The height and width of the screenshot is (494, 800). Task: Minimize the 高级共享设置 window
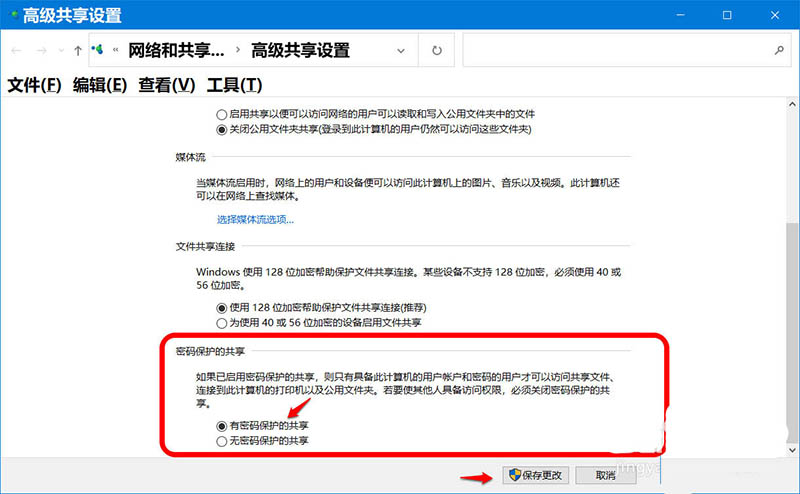click(x=680, y=15)
